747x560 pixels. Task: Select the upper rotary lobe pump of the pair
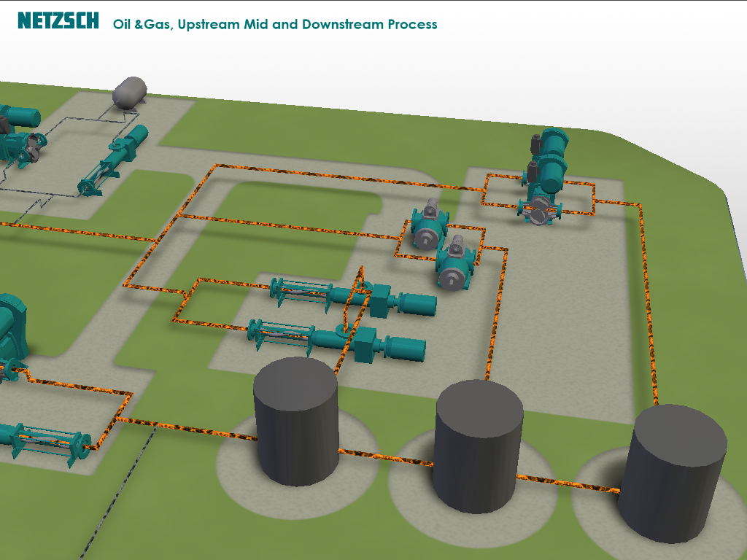pos(430,223)
